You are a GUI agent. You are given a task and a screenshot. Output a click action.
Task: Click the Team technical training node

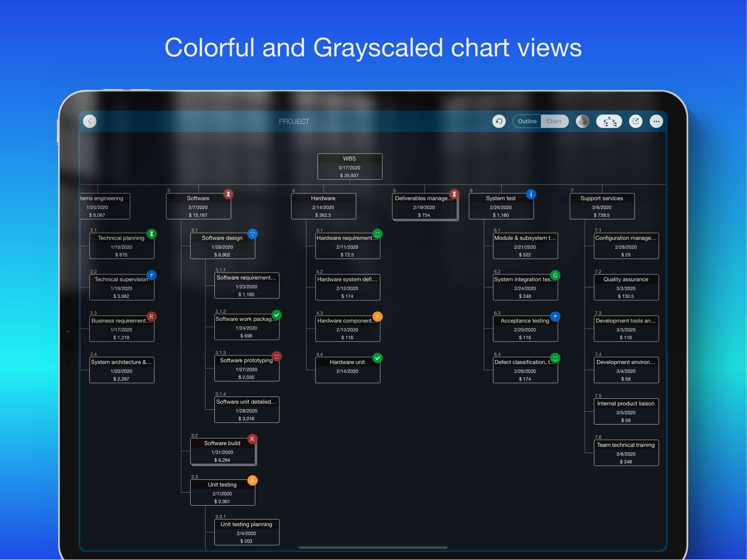[626, 453]
